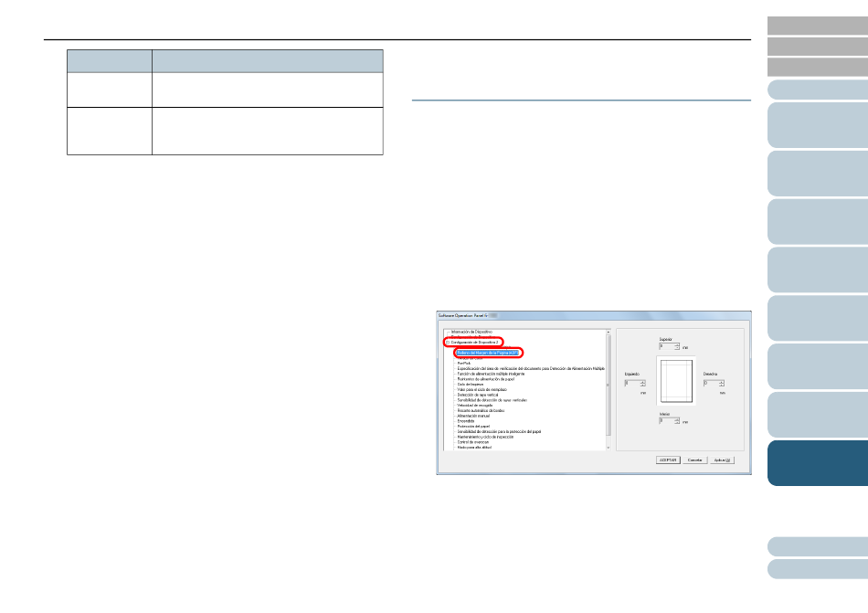This screenshot has height=613, width=868.
Task: Open Especificación del área de verificación del documento
Action: point(530,368)
